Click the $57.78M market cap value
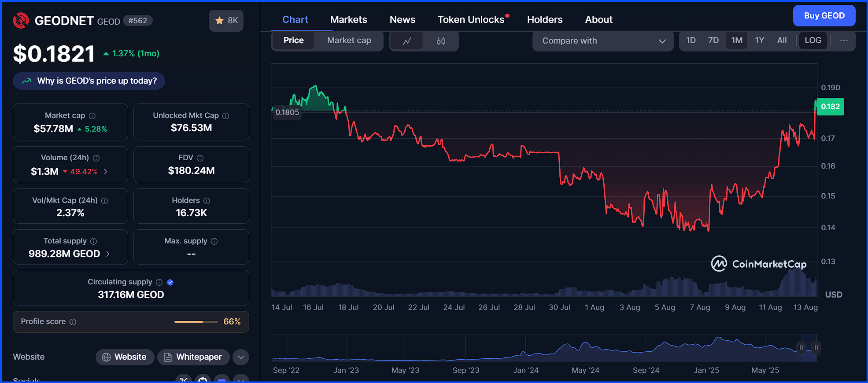 click(x=53, y=129)
